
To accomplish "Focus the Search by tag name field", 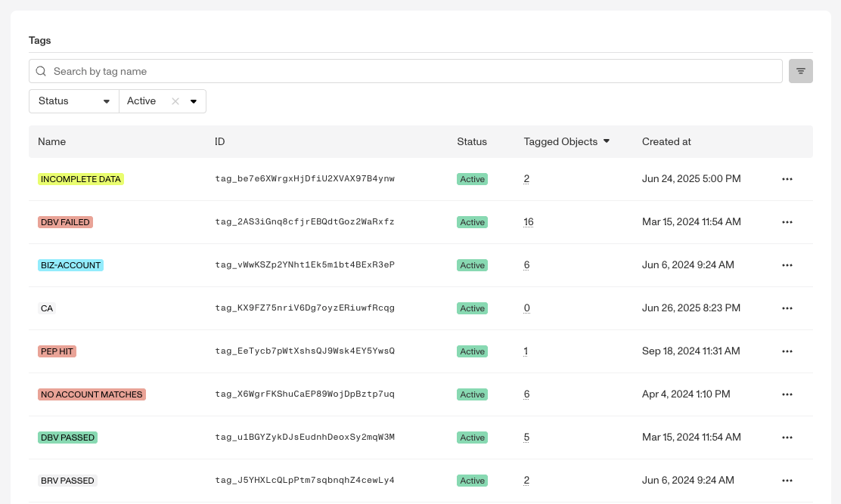I will 405,71.
